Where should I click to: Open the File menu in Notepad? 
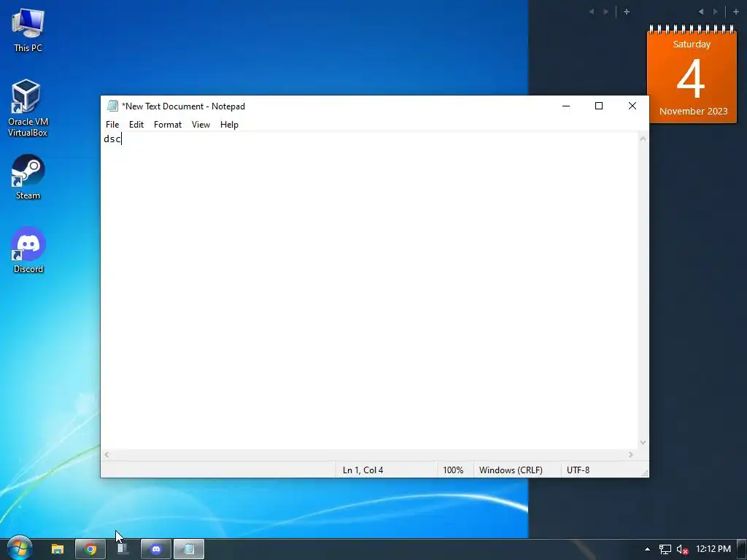(112, 124)
